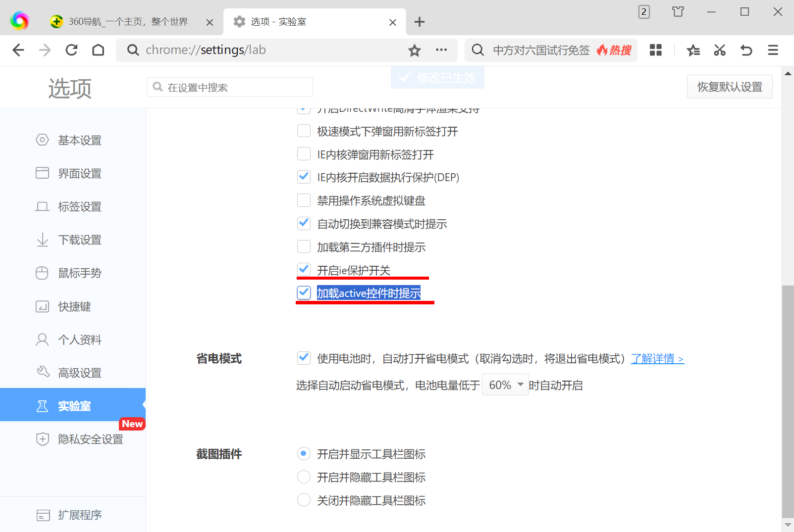Go back with the back arrow
The image size is (794, 532).
pos(18,50)
